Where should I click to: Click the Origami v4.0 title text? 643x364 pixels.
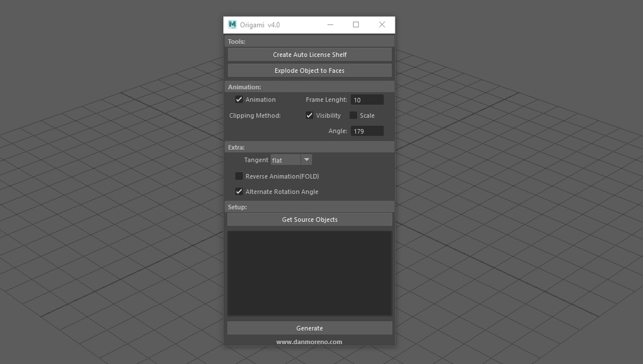[260, 25]
